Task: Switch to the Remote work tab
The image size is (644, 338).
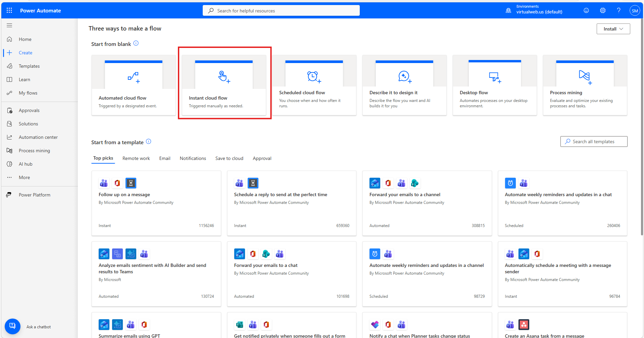Action: (x=136, y=158)
